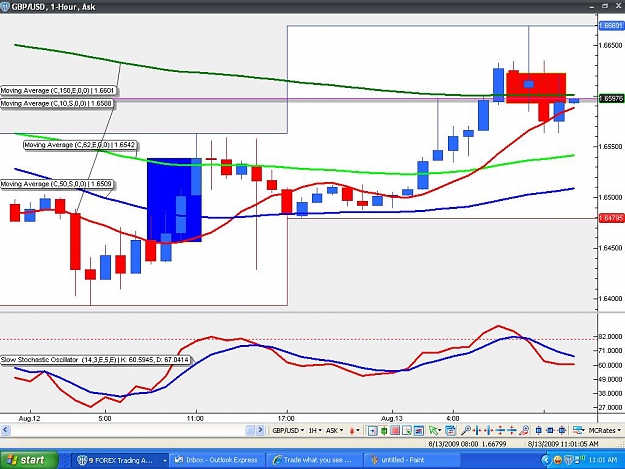Click the 1.66691 blue price tag
This screenshot has height=469, width=625.
coord(611,26)
